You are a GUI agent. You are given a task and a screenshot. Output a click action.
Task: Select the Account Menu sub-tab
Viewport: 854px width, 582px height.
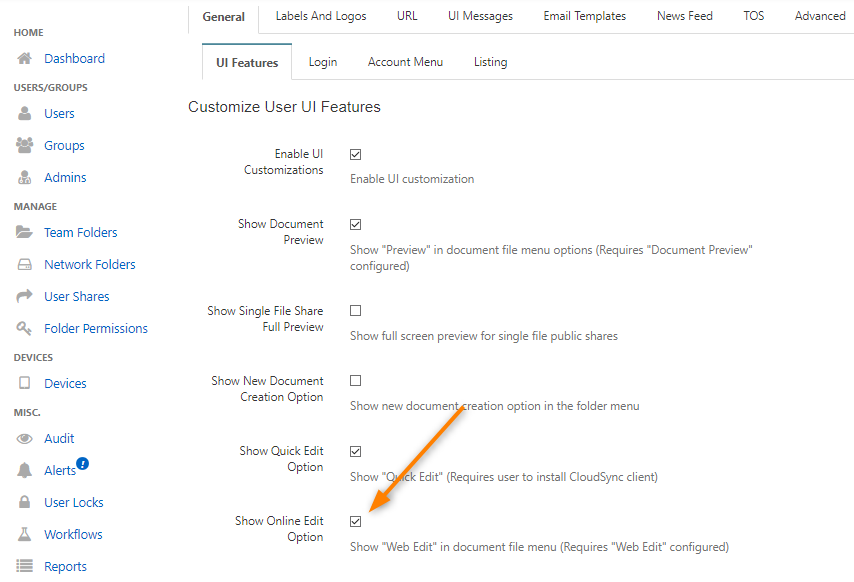pos(405,62)
